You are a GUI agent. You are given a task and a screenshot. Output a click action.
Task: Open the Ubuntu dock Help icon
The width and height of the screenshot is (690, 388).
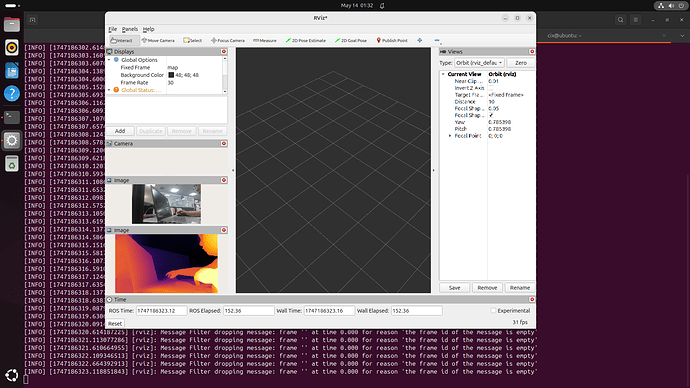(x=12, y=93)
